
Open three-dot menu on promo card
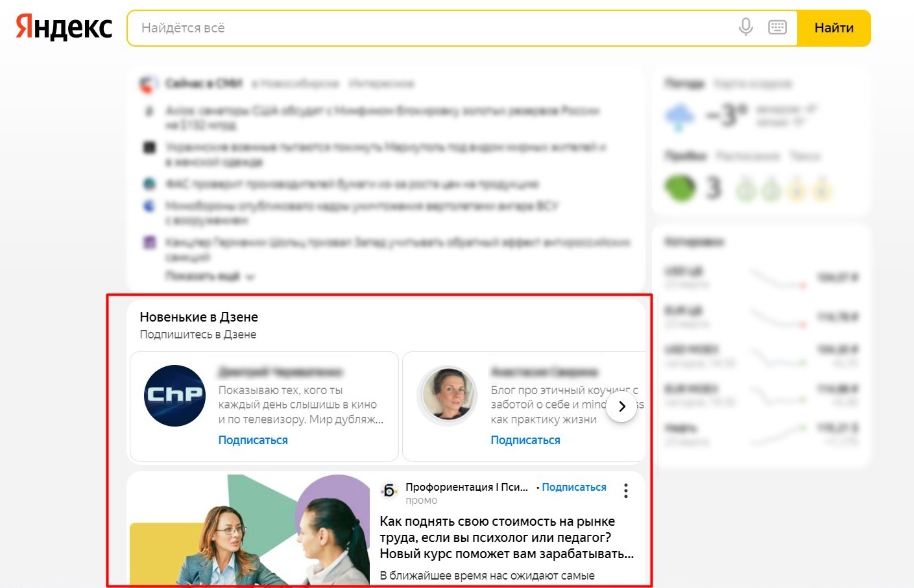click(x=626, y=491)
